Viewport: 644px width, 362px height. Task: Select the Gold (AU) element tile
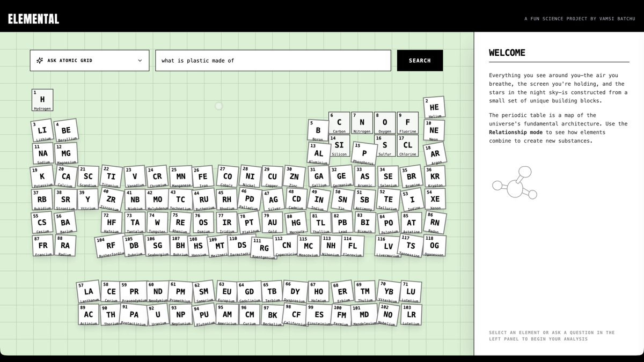[273, 223]
